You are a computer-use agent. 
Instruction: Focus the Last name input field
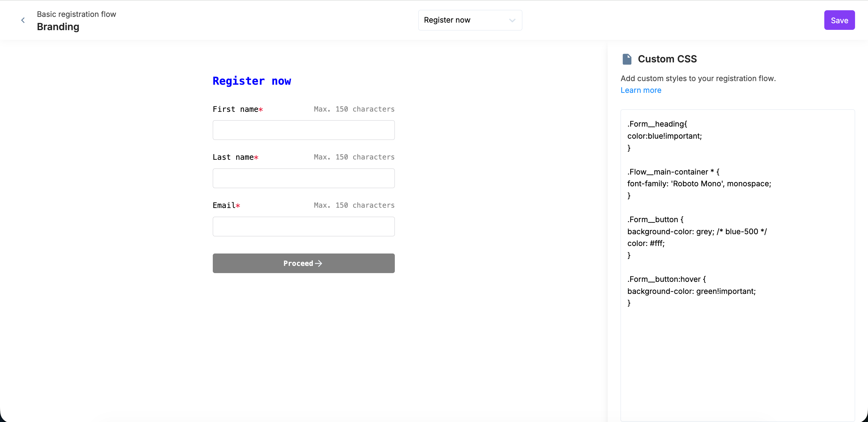(303, 178)
